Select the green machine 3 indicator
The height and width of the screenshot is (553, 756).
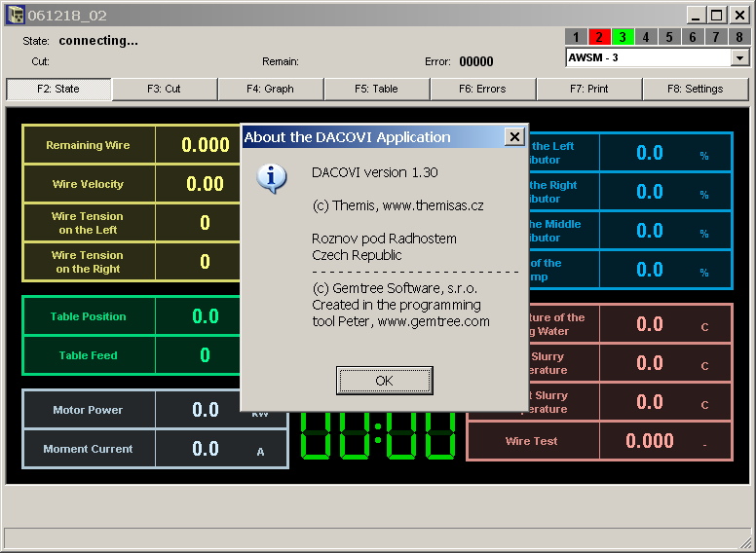point(623,37)
